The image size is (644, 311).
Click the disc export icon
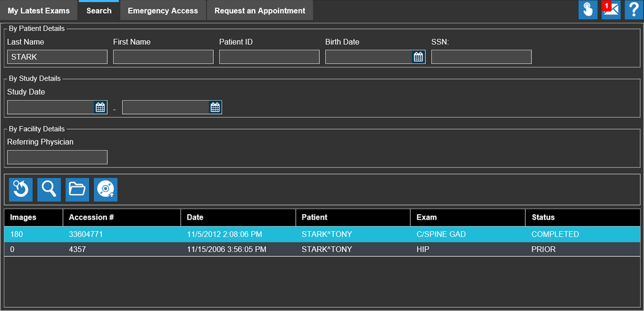coord(106,189)
